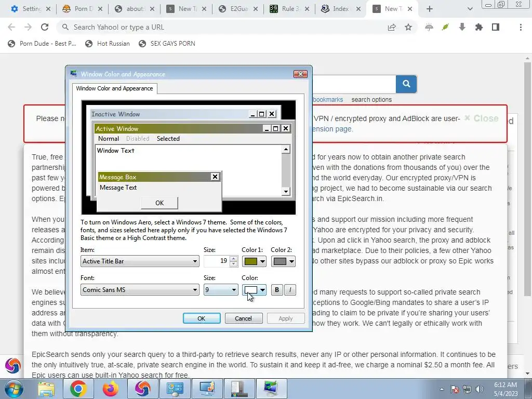Open Hot Russian bookmark
Image resolution: width=532 pixels, height=399 pixels.
point(108,44)
